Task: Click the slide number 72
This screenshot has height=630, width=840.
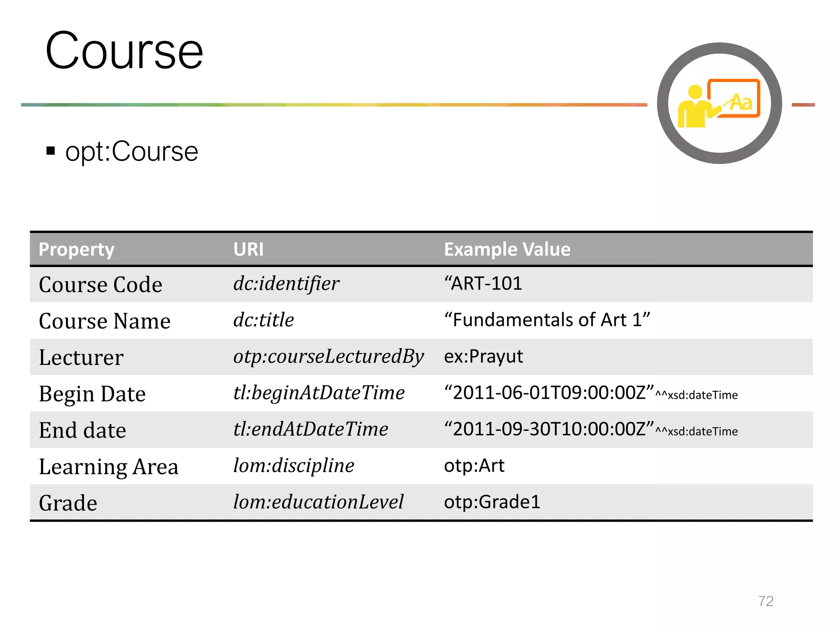Action: 766,601
